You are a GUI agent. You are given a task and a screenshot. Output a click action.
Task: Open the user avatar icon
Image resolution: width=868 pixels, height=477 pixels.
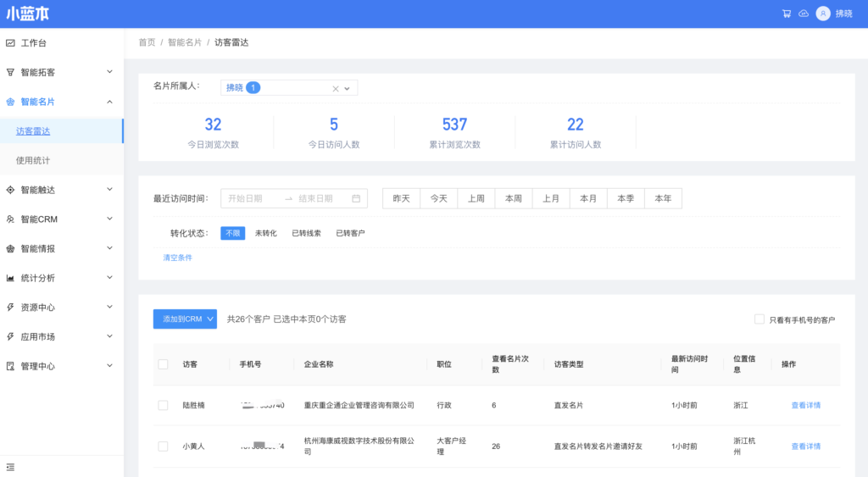pos(822,14)
